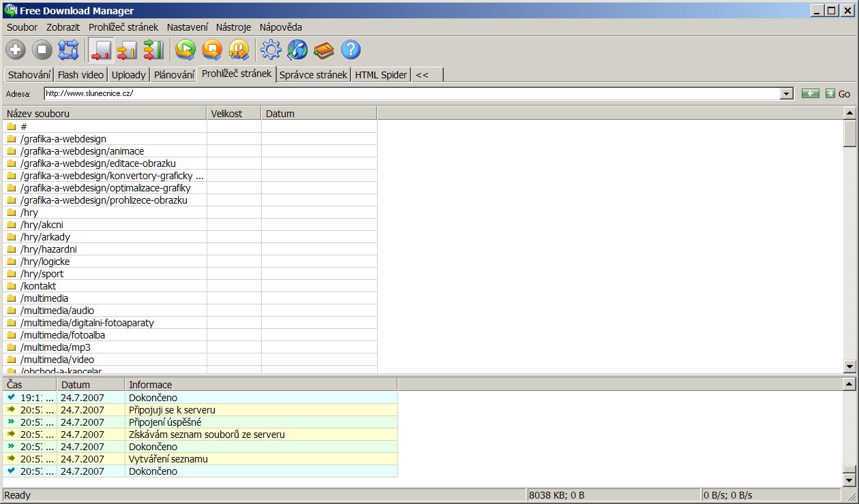Screen dimensions: 859x504
Task: Select /grafika-a-webdesign/animace folder
Action: pyautogui.click(x=190, y=151)
